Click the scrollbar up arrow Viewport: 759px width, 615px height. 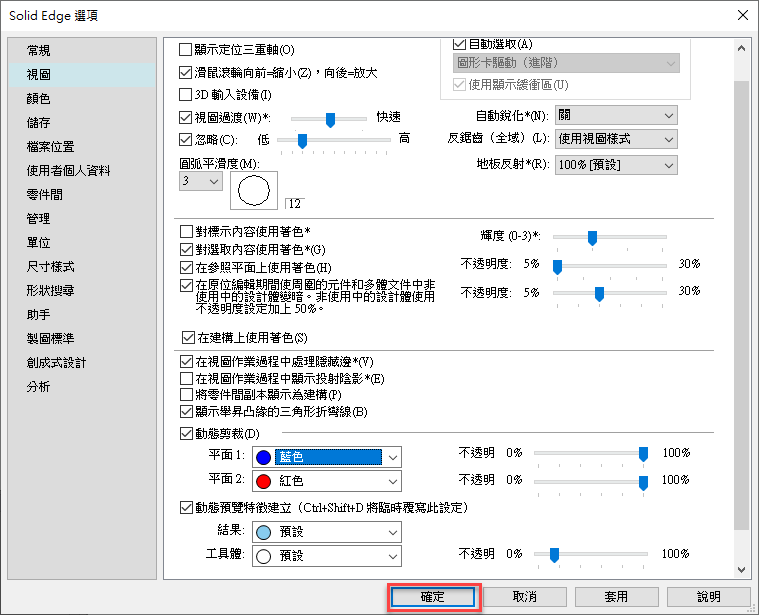click(742, 48)
